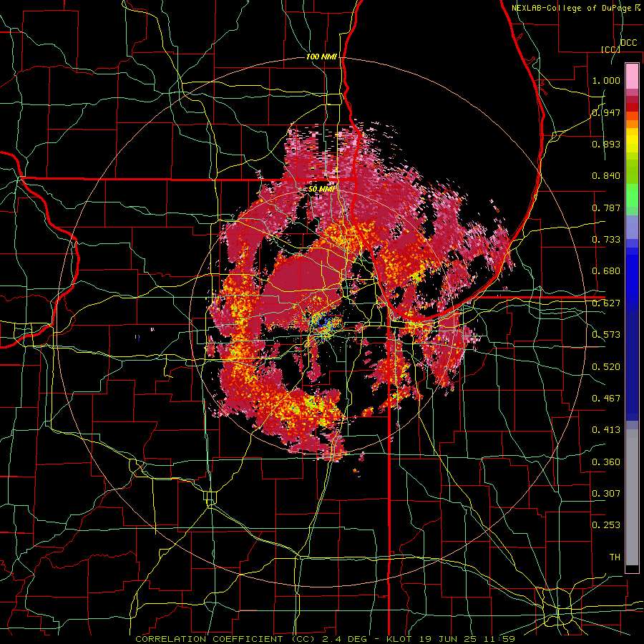Click the 100 NMI range ring label
This screenshot has height=644, width=644.
pyautogui.click(x=321, y=57)
